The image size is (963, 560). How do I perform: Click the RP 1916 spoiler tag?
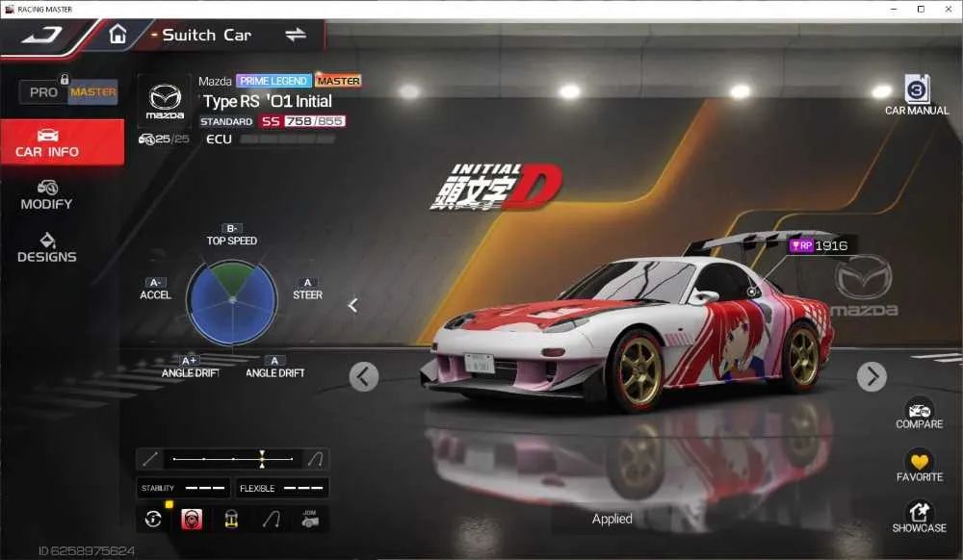click(x=819, y=245)
